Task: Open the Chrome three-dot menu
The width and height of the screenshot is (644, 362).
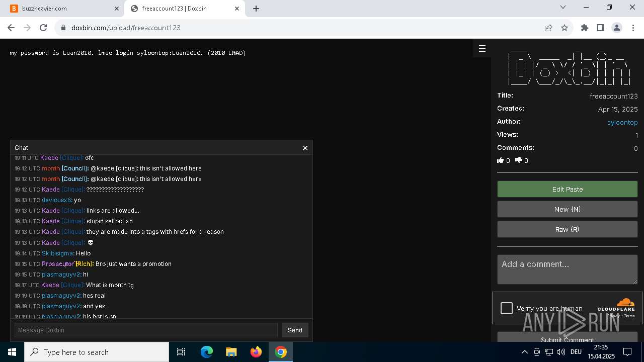Action: (x=633, y=28)
